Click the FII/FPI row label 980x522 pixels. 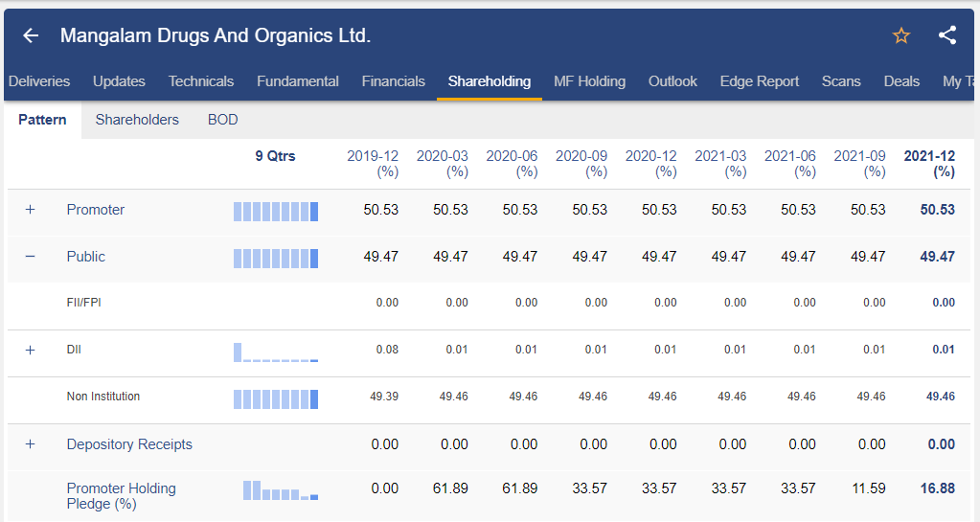coord(83,303)
